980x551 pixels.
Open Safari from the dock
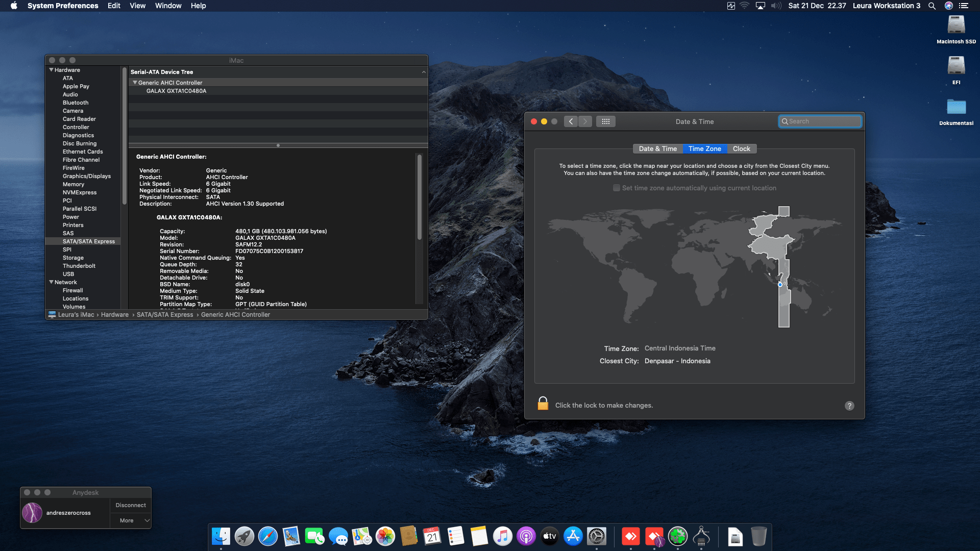pos(267,536)
